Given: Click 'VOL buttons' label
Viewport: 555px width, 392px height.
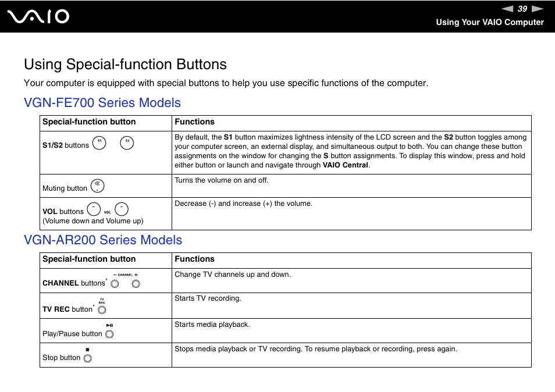Looking at the screenshot, I should tap(63, 212).
